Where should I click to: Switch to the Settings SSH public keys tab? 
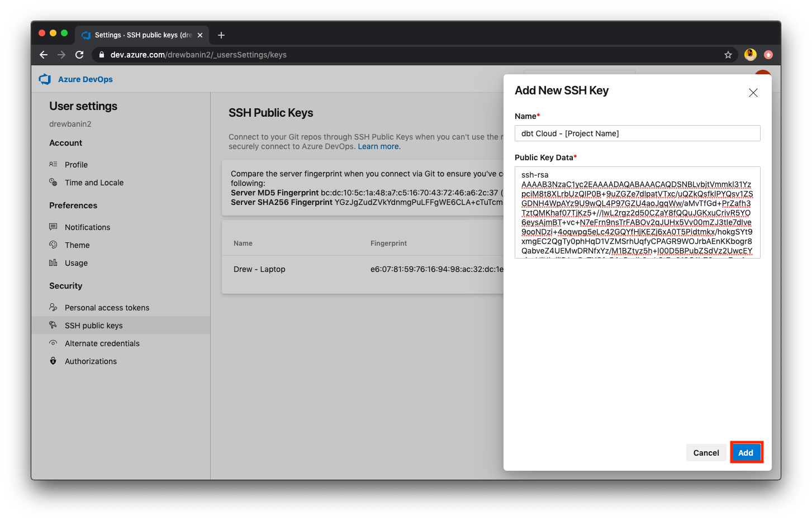[140, 35]
